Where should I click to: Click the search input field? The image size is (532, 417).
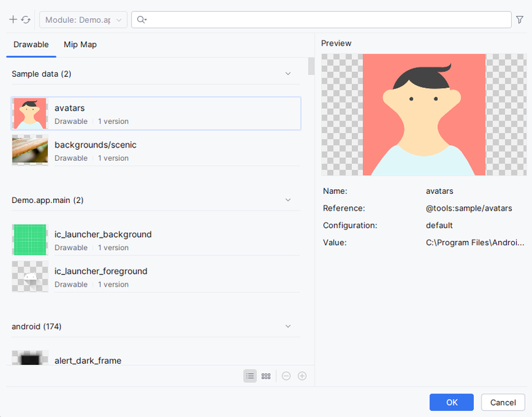tap(321, 19)
